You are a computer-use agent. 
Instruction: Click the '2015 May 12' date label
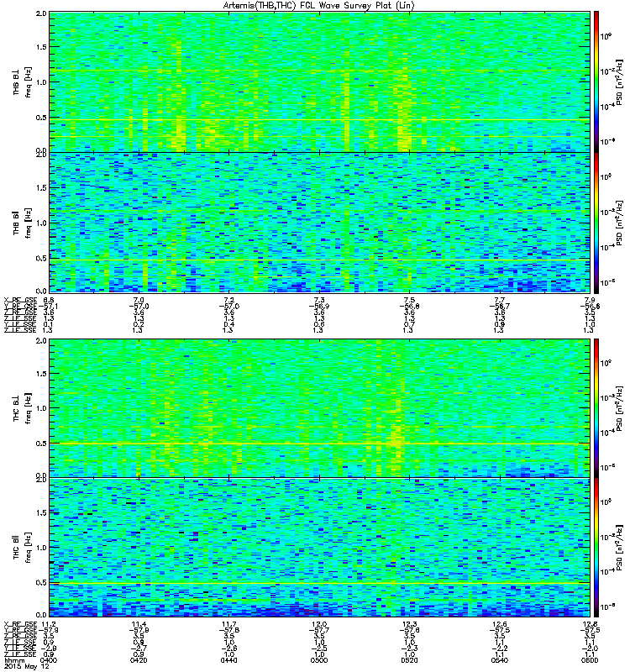[27, 666]
